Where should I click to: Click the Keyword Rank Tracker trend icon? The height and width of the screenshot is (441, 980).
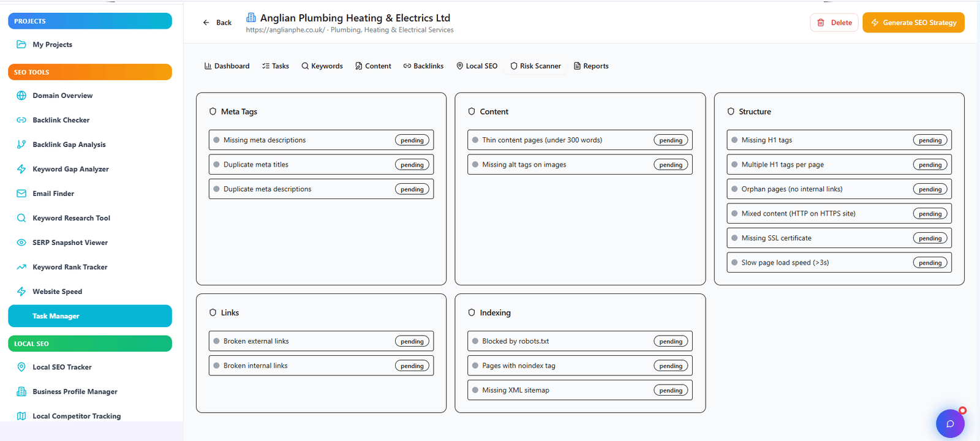click(21, 267)
